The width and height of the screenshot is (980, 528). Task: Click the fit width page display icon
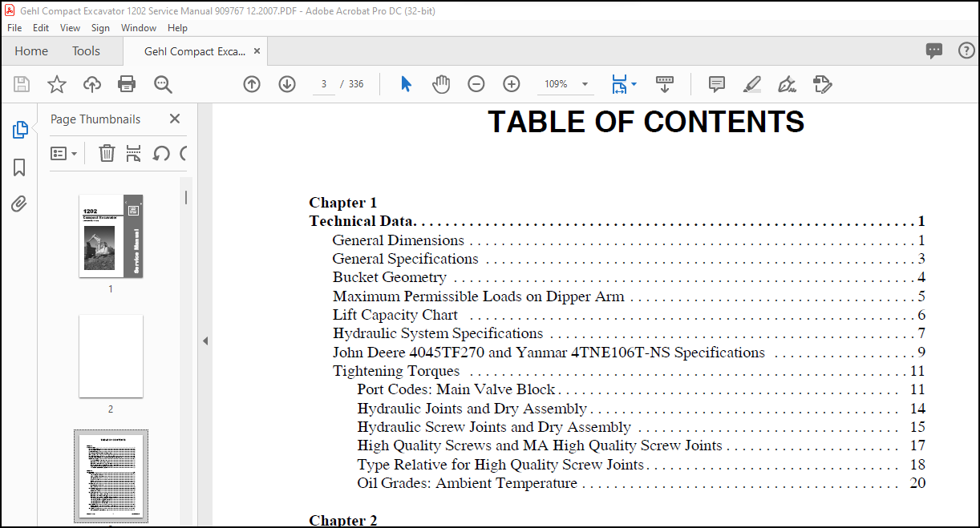coord(619,84)
